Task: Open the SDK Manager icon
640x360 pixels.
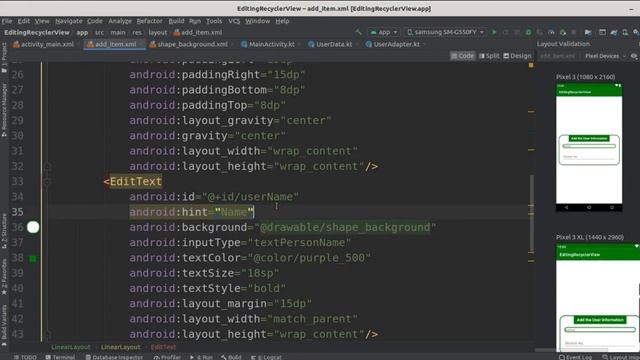Action: (x=636, y=32)
